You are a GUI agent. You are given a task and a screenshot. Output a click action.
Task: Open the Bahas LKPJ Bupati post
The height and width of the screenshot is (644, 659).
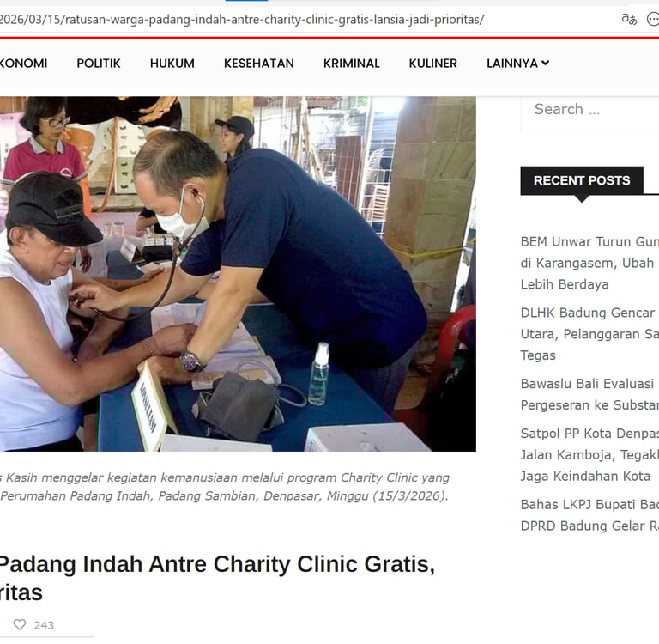tap(589, 515)
